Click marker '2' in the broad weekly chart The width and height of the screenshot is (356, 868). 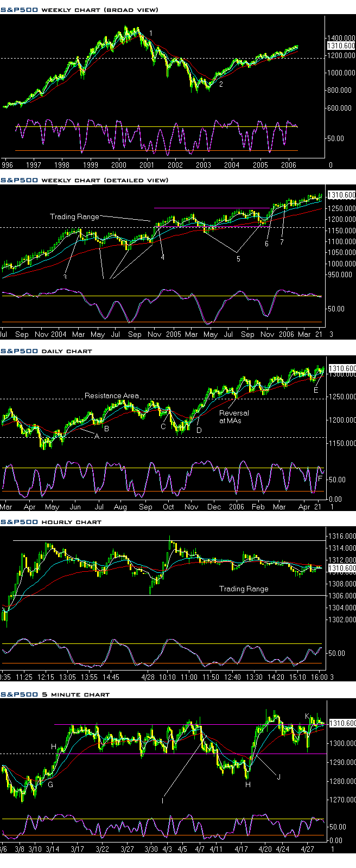tap(221, 84)
